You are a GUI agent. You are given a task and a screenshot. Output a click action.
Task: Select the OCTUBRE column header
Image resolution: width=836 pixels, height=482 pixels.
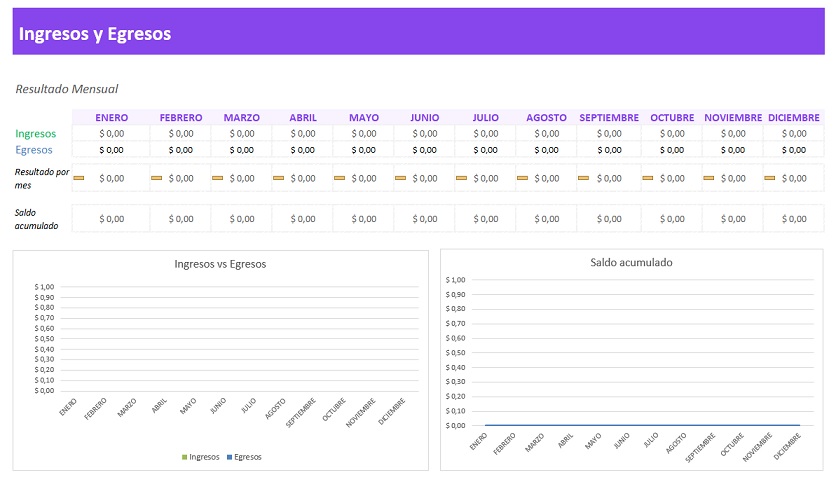tap(672, 117)
